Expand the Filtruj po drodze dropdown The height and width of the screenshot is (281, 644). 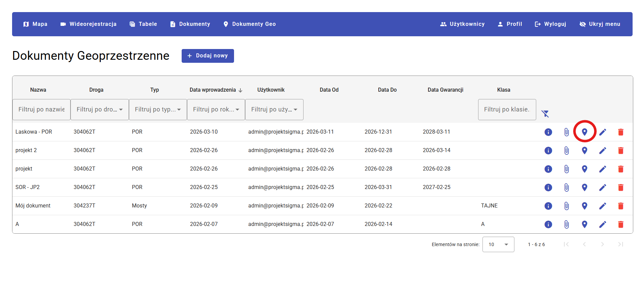(x=99, y=109)
